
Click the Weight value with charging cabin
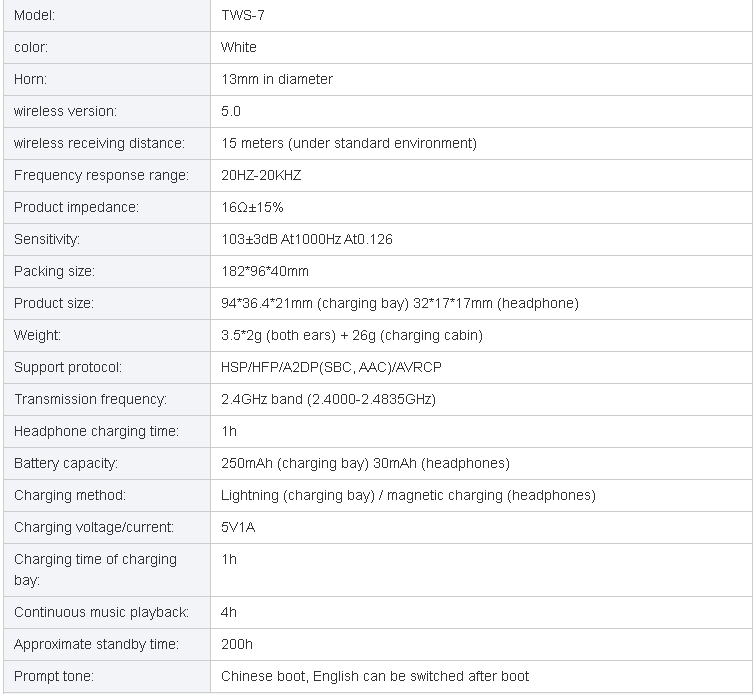pos(351,335)
